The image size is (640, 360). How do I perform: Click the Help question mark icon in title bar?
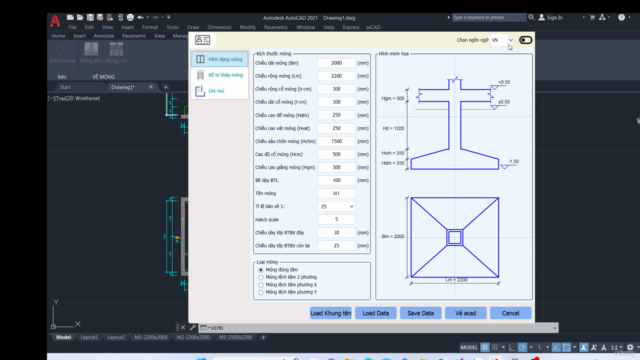pos(622,18)
